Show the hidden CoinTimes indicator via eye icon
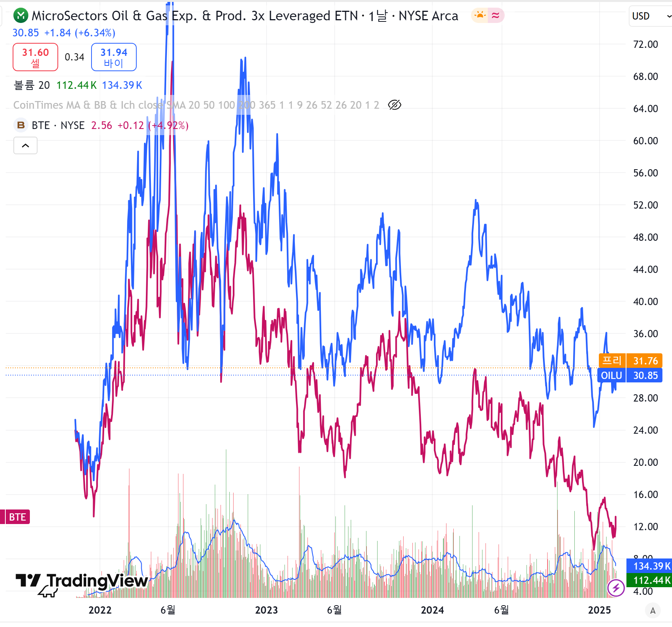 point(394,105)
